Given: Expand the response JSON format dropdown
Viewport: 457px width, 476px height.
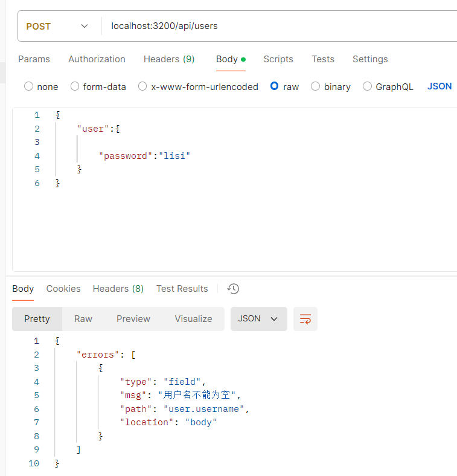Looking at the screenshot, I should coord(258,319).
